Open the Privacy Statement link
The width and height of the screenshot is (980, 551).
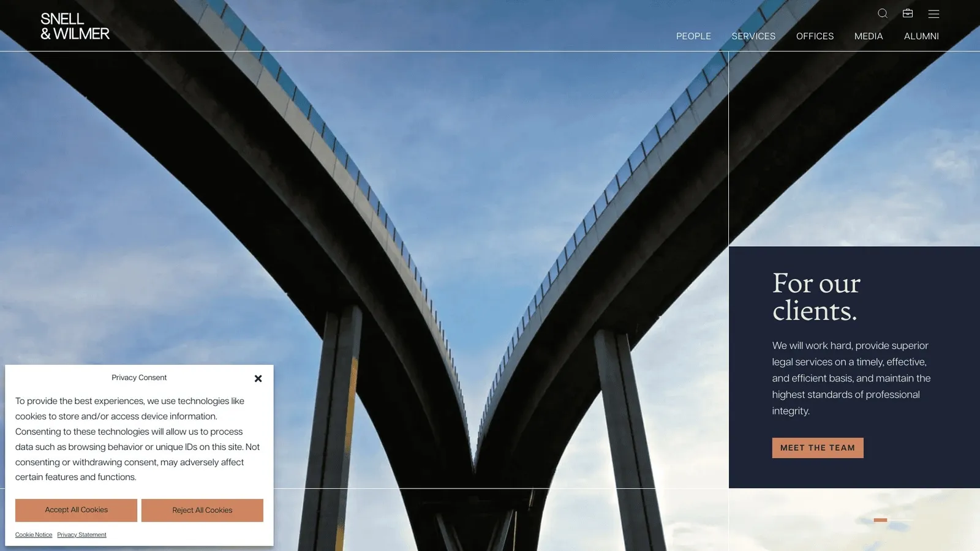point(81,534)
